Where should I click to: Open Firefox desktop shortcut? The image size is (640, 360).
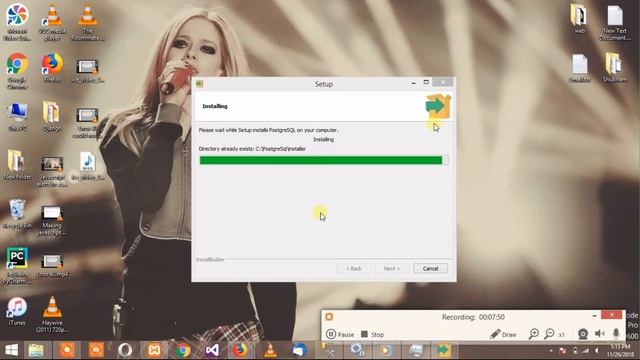(52, 68)
